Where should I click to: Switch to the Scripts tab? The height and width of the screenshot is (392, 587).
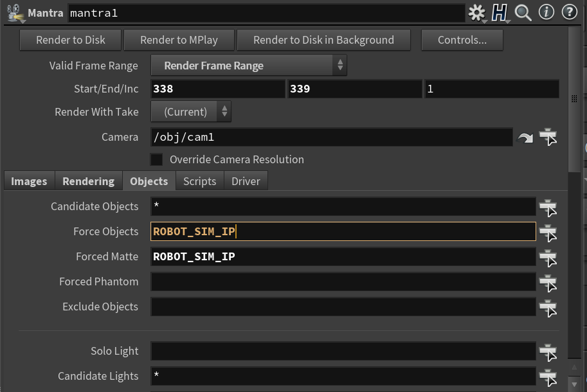pyautogui.click(x=200, y=181)
